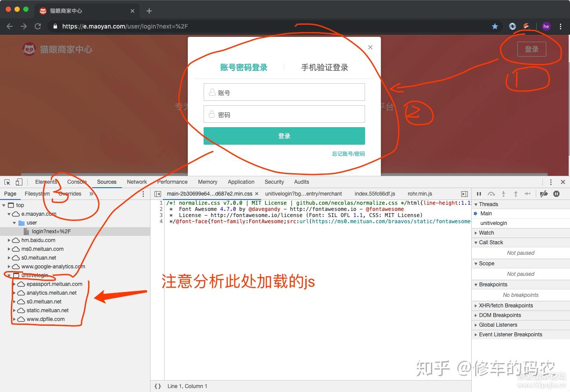Select epassport.meituan.com in tree

[54, 284]
